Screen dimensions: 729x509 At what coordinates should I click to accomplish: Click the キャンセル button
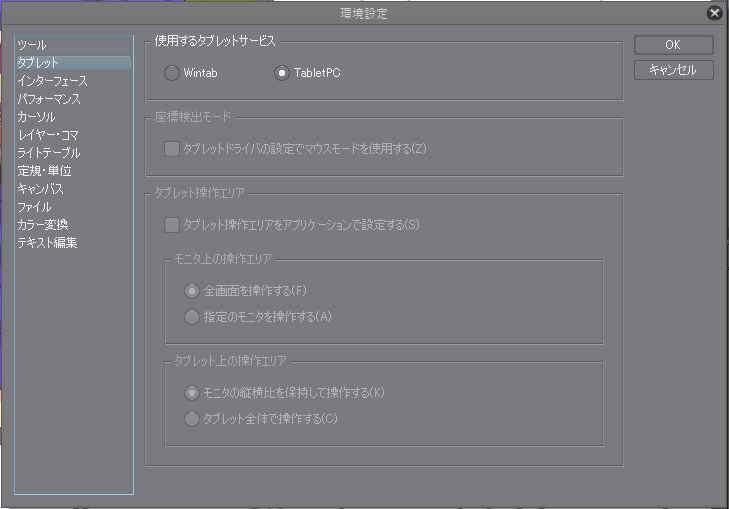673,70
